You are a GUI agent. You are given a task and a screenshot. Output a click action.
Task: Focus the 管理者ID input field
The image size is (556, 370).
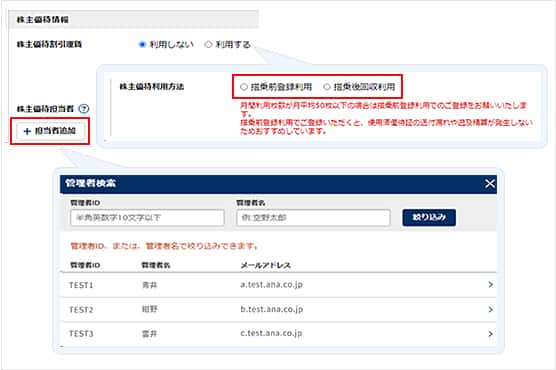click(x=148, y=217)
